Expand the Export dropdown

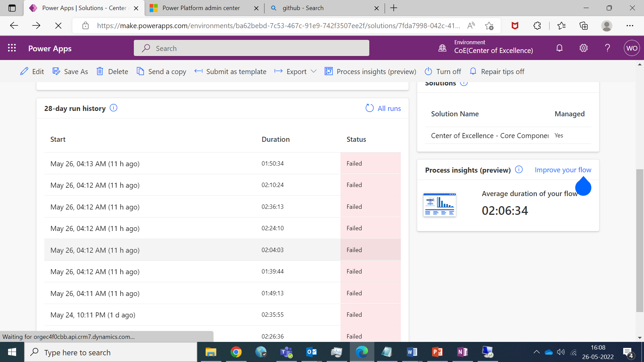[x=314, y=71]
